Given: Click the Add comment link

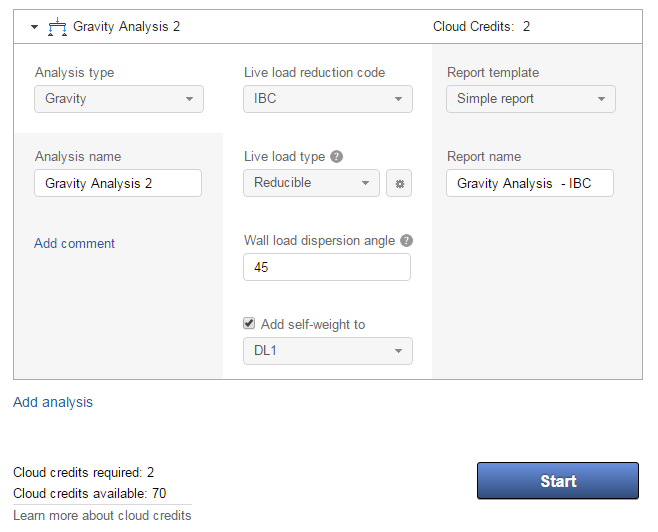Looking at the screenshot, I should pyautogui.click(x=74, y=243).
